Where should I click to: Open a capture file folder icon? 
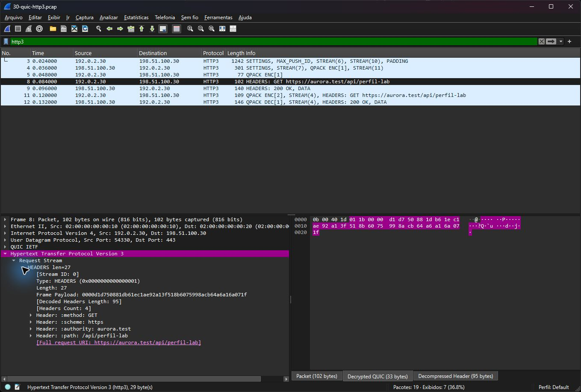point(53,29)
